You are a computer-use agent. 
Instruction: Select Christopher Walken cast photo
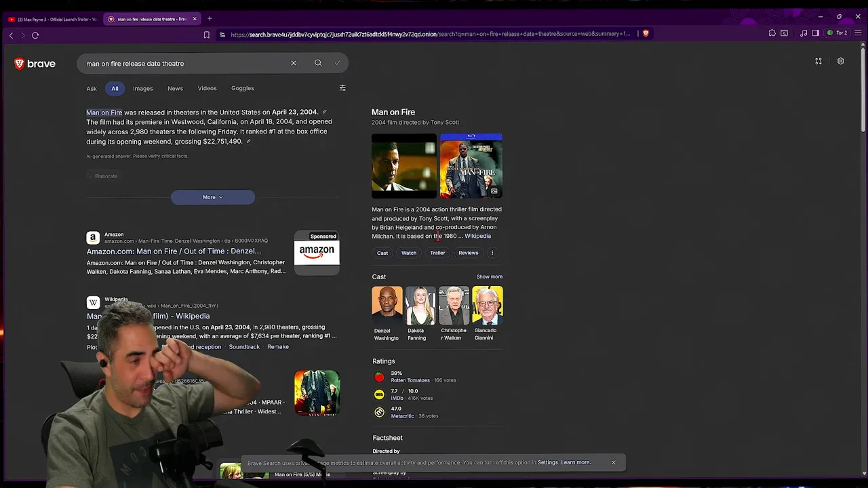[454, 306]
